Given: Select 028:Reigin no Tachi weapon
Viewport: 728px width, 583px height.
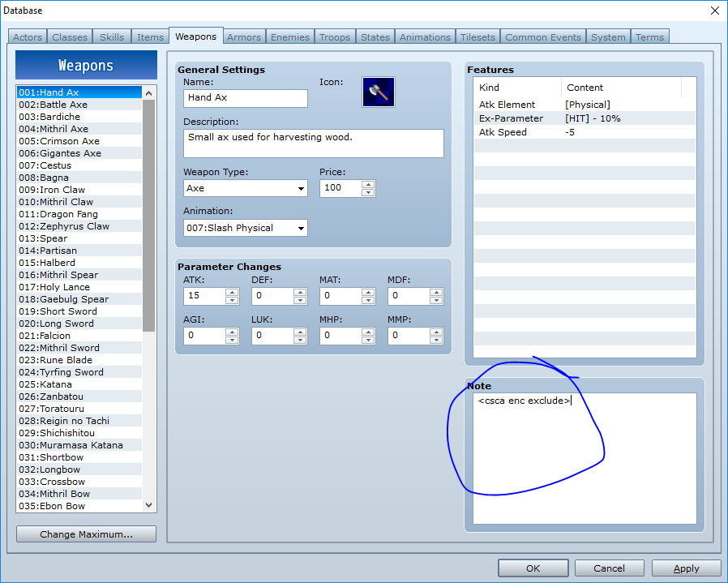Looking at the screenshot, I should (x=79, y=421).
